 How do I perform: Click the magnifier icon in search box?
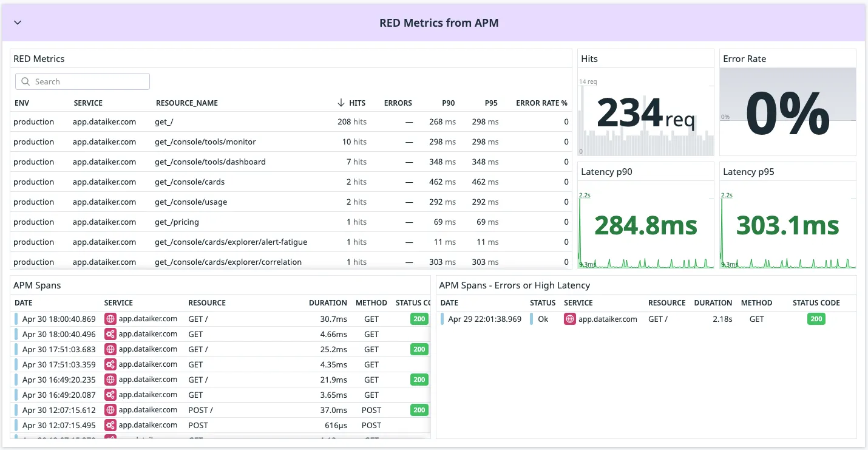(x=25, y=81)
